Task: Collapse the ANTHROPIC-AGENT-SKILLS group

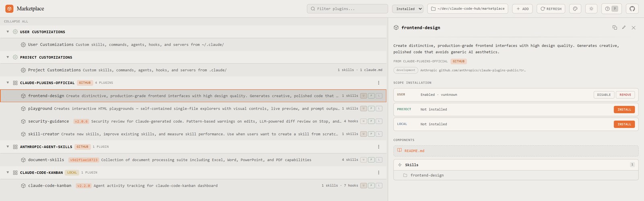Action: coord(8,147)
